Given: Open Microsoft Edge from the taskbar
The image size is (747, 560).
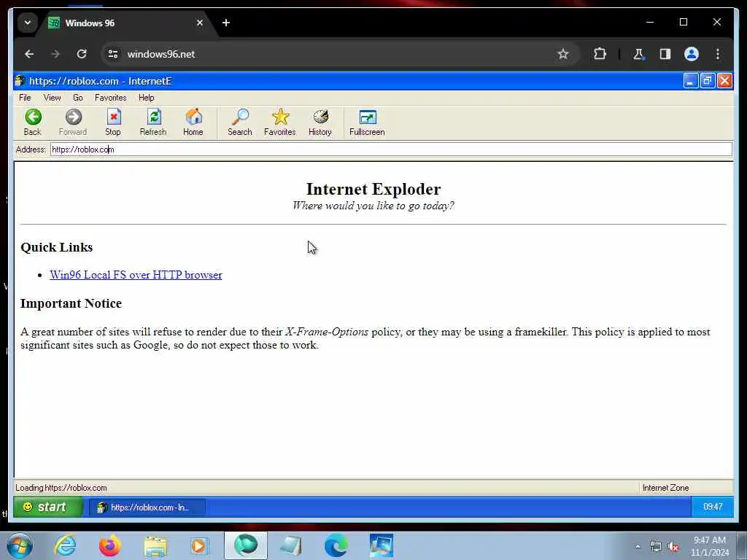Looking at the screenshot, I should point(336,545).
